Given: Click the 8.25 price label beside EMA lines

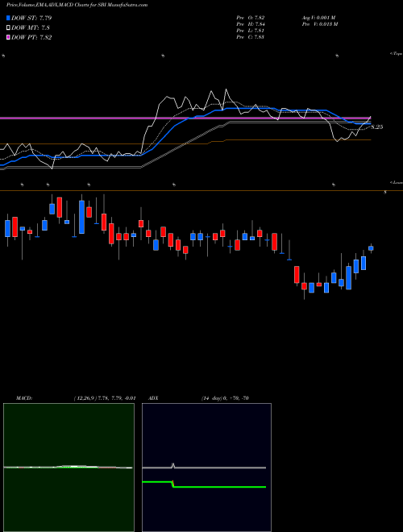Looking at the screenshot, I should 376,127.
